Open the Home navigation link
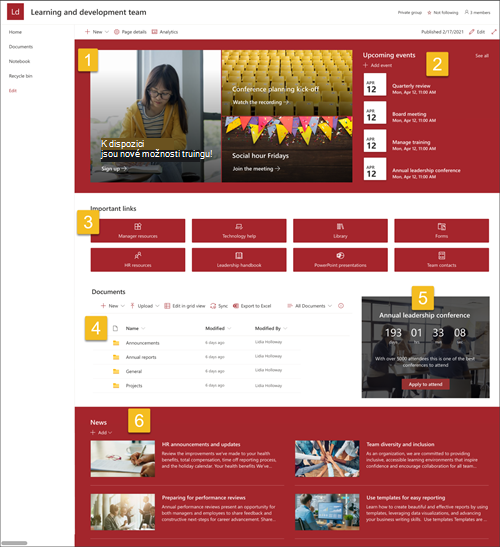This screenshot has height=547, width=500. (15, 32)
